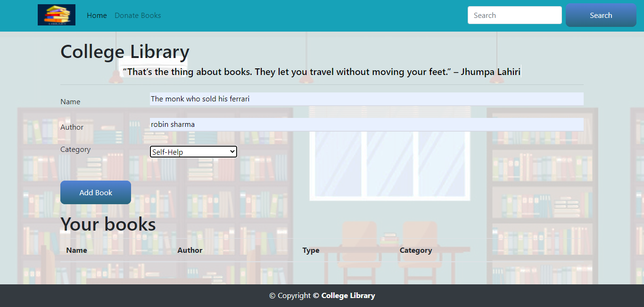Click the College Library footer link
This screenshot has height=307, width=644.
[348, 296]
